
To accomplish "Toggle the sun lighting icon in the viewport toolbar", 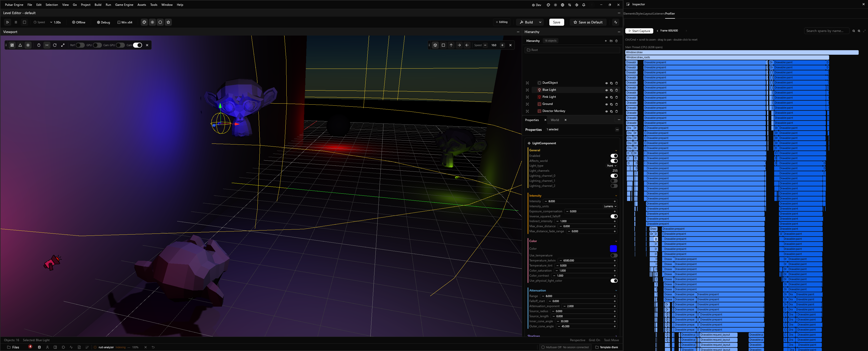I will 28,45.
